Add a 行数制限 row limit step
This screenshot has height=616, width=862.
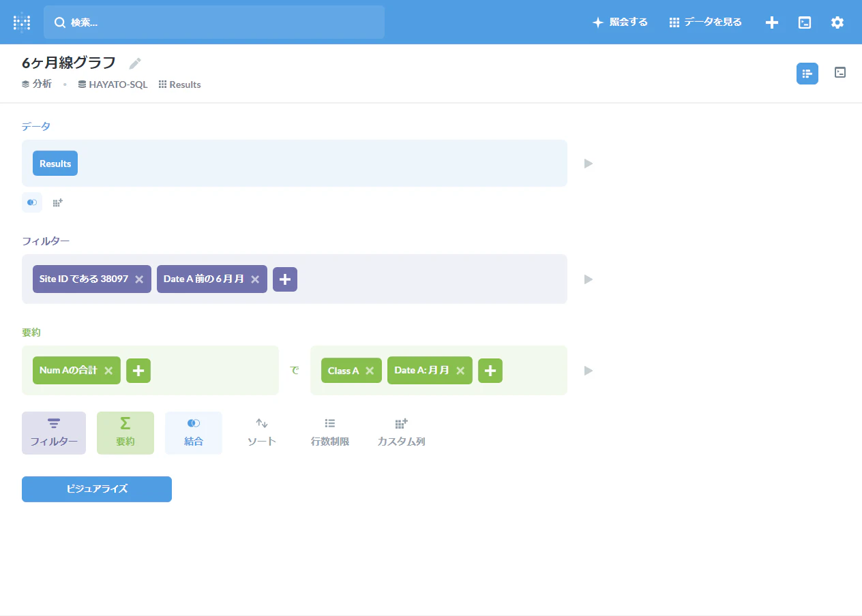pos(330,433)
